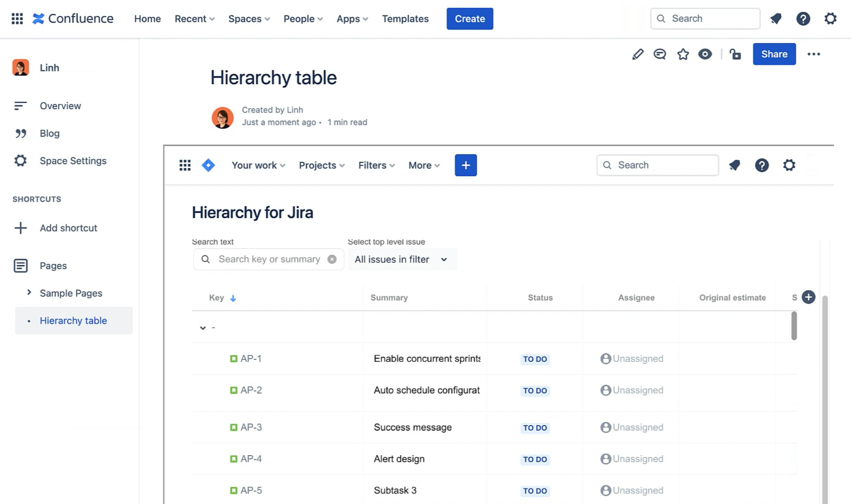
Task: Open the Filters dropdown menu
Action: [x=376, y=165]
